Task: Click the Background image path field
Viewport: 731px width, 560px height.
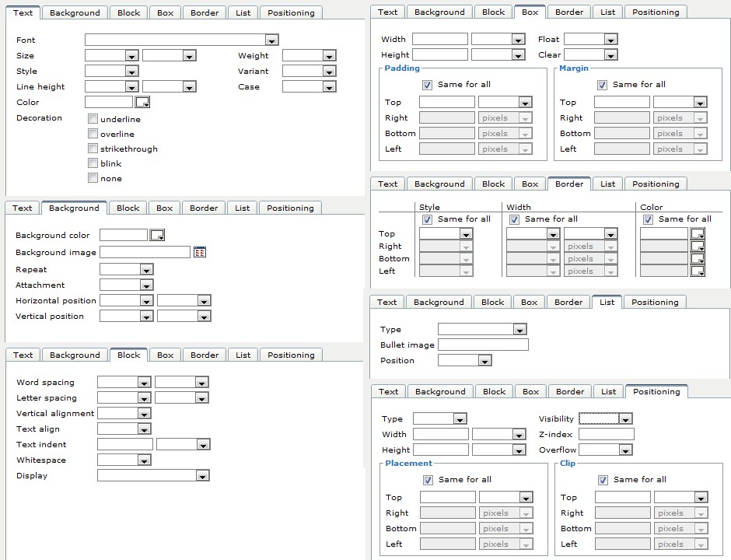Action: [x=145, y=252]
